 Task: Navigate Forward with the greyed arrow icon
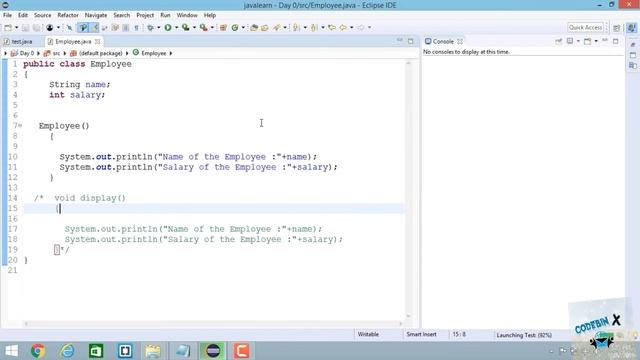pos(361,27)
